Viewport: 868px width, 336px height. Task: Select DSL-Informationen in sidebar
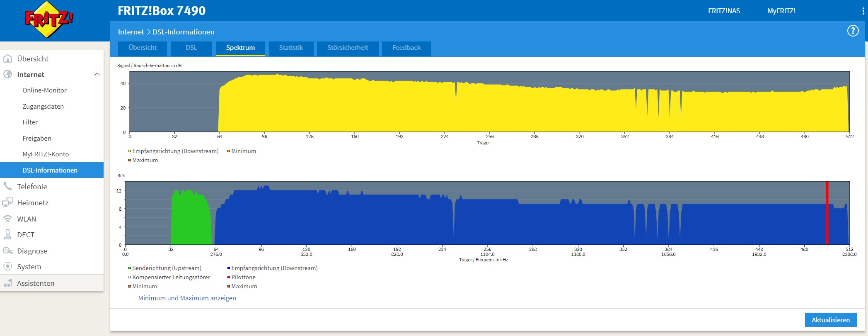coord(52,170)
